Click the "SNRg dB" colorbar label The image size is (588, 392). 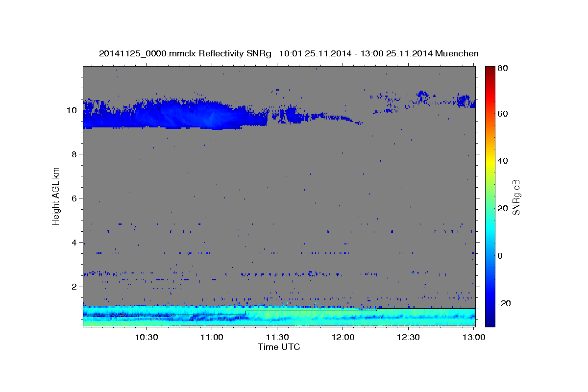click(516, 197)
